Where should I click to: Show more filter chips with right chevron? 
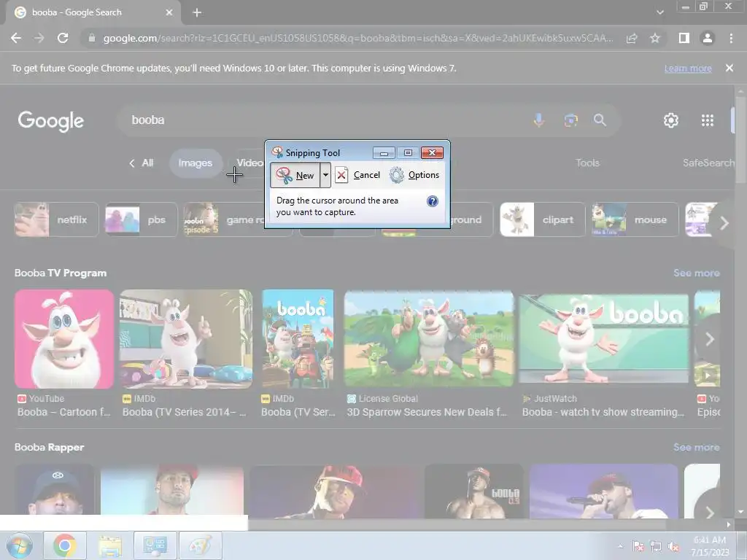724,222
